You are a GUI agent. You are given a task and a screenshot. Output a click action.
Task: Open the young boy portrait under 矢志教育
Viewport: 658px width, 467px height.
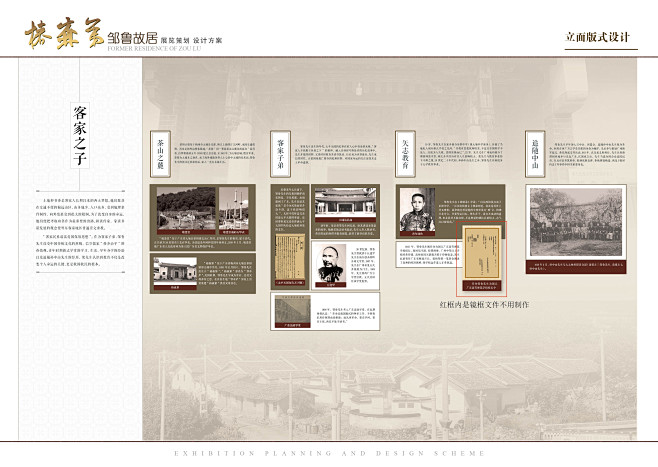(416, 211)
